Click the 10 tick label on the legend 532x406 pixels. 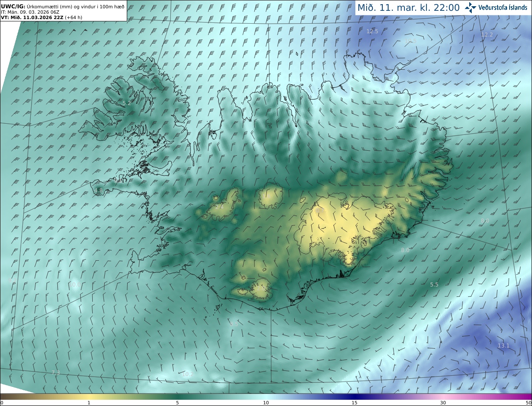[x=266, y=403]
